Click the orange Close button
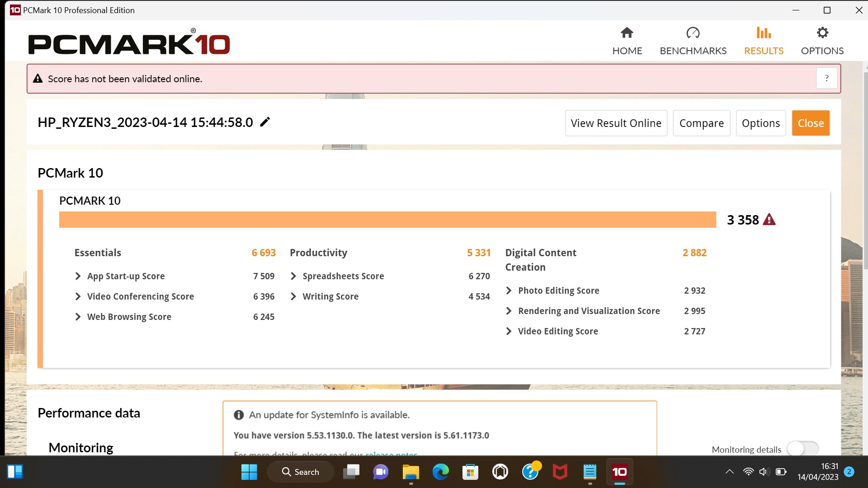Image resolution: width=868 pixels, height=488 pixels. tap(810, 123)
